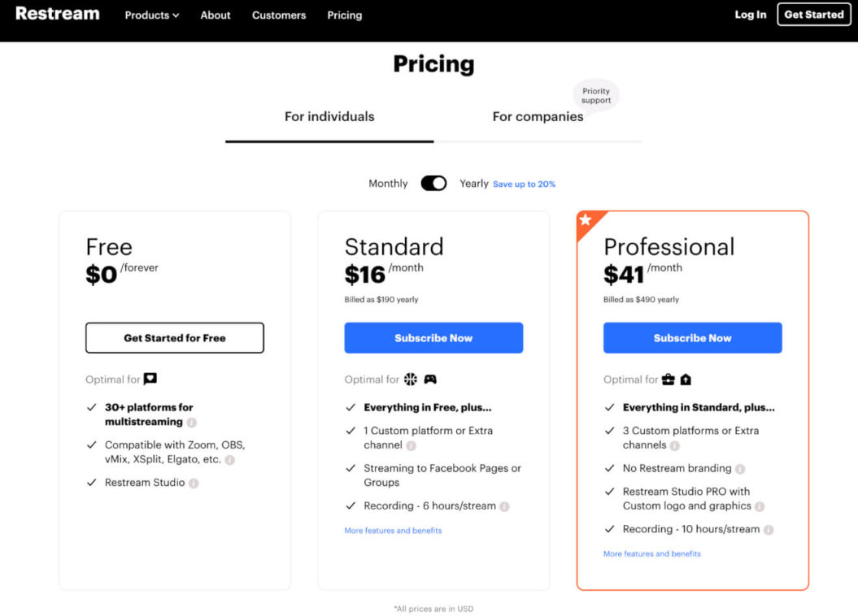Open info icon beside Restream Studio
858x616 pixels.
click(194, 484)
